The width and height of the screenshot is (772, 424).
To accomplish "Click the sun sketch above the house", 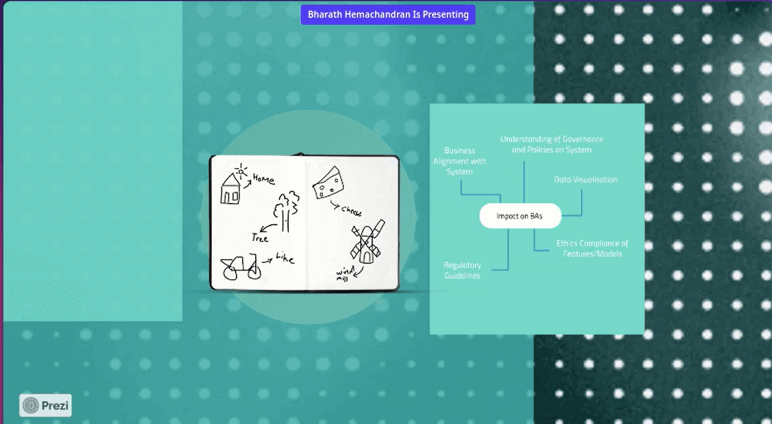I will click(241, 170).
